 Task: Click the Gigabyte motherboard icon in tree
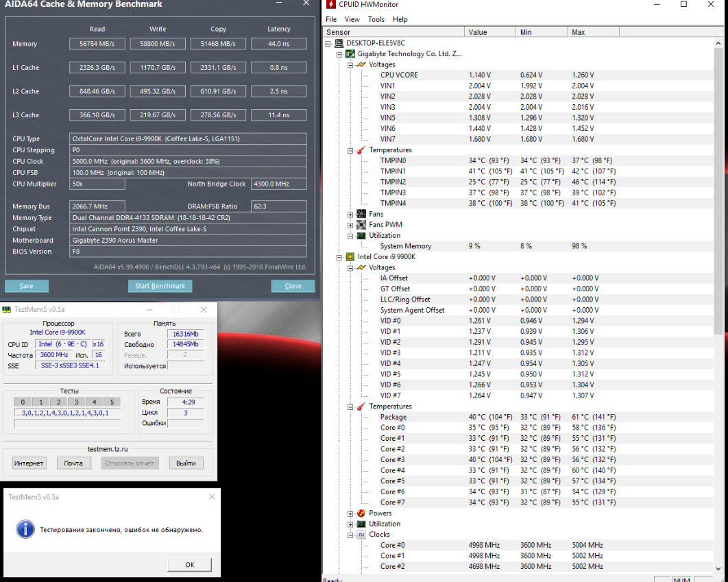350,54
